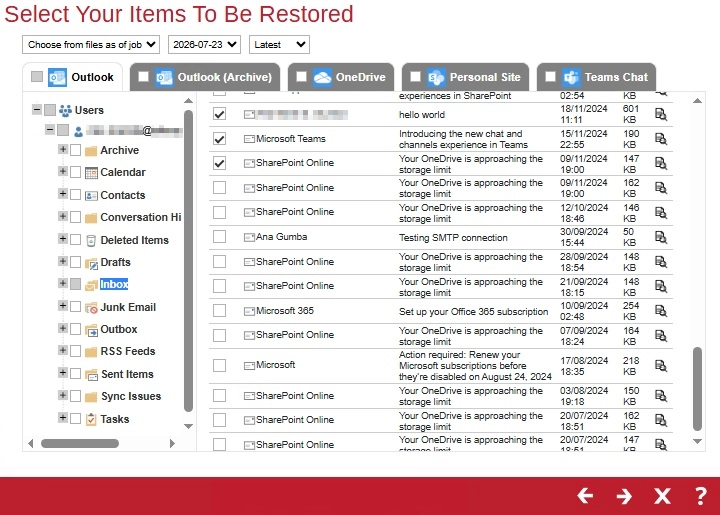Open the Latest version dropdown

[279, 45]
